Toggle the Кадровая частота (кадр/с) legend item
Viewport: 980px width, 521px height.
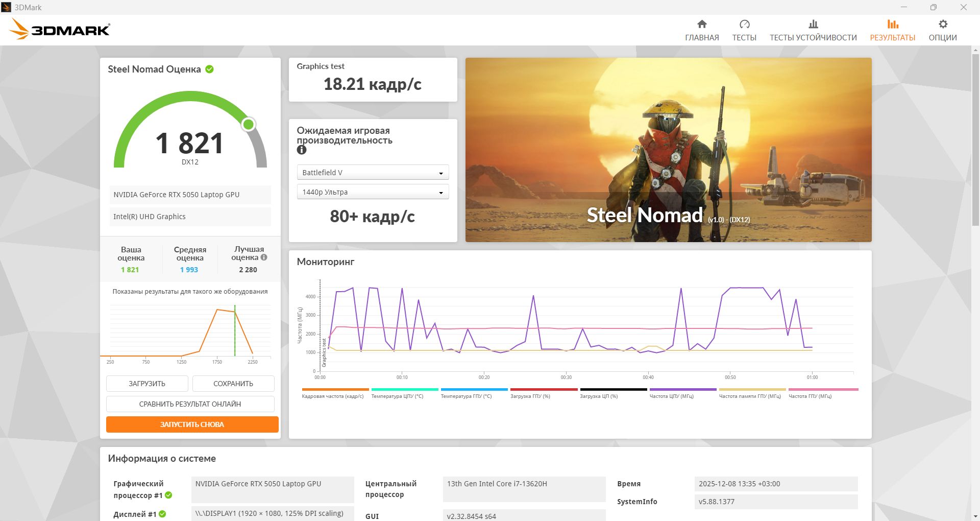click(x=335, y=394)
